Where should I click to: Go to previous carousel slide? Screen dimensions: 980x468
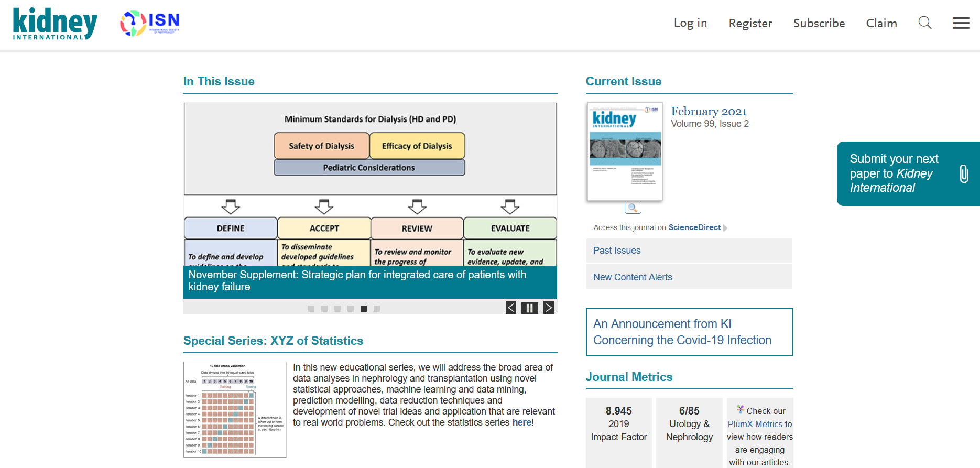click(511, 308)
